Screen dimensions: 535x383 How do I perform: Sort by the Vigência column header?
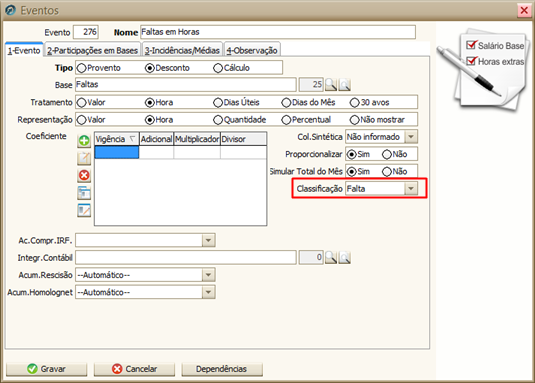[116, 139]
